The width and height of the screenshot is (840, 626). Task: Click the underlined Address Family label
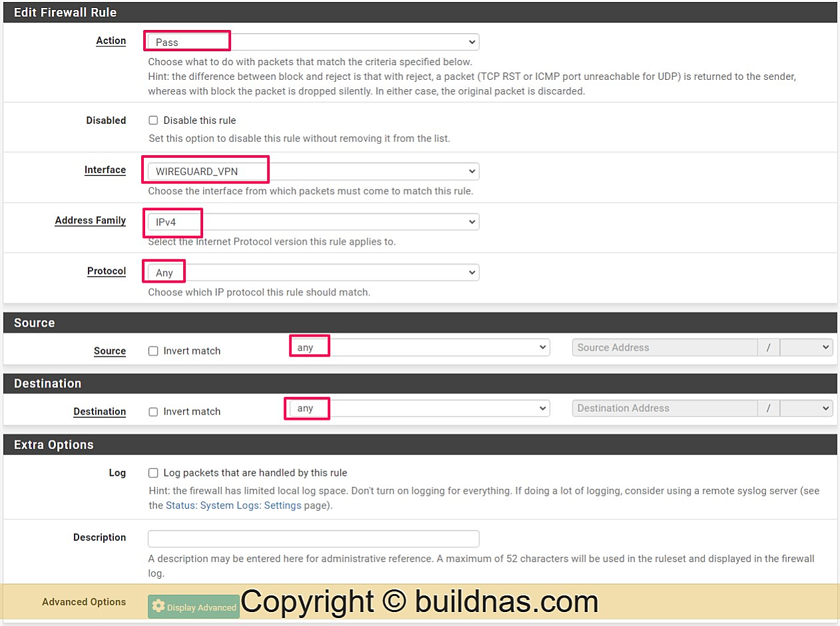(91, 220)
